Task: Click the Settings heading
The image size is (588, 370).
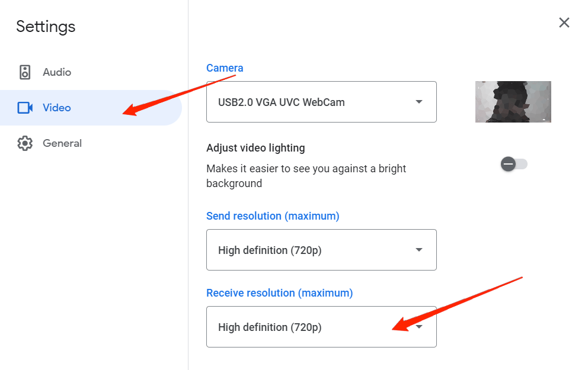Action: click(x=46, y=27)
